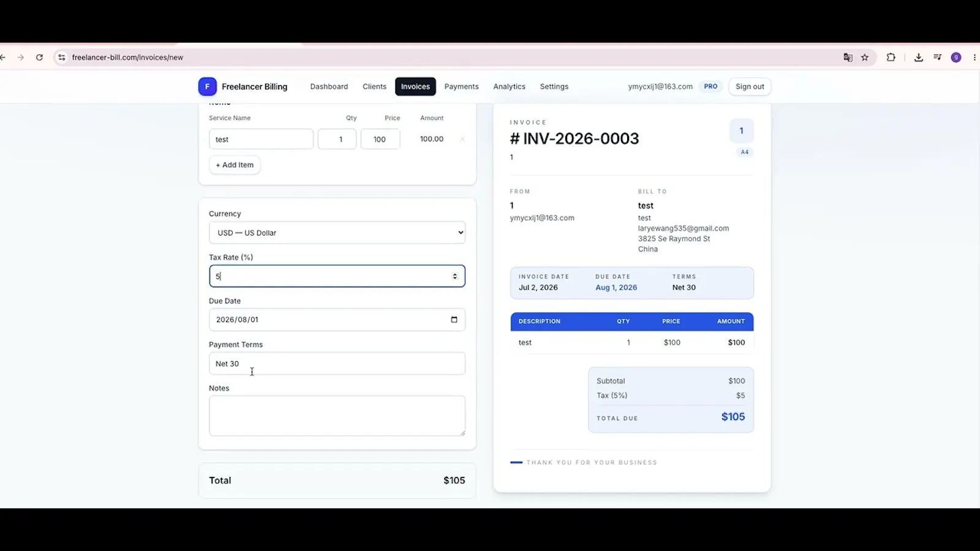Click the PRO badge

(710, 86)
